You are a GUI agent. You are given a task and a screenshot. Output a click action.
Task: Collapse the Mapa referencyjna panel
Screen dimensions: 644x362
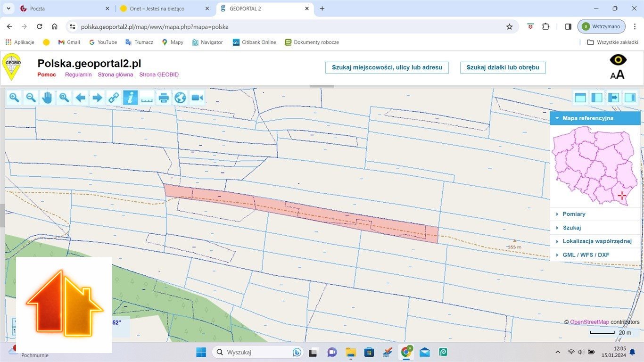(595, 118)
